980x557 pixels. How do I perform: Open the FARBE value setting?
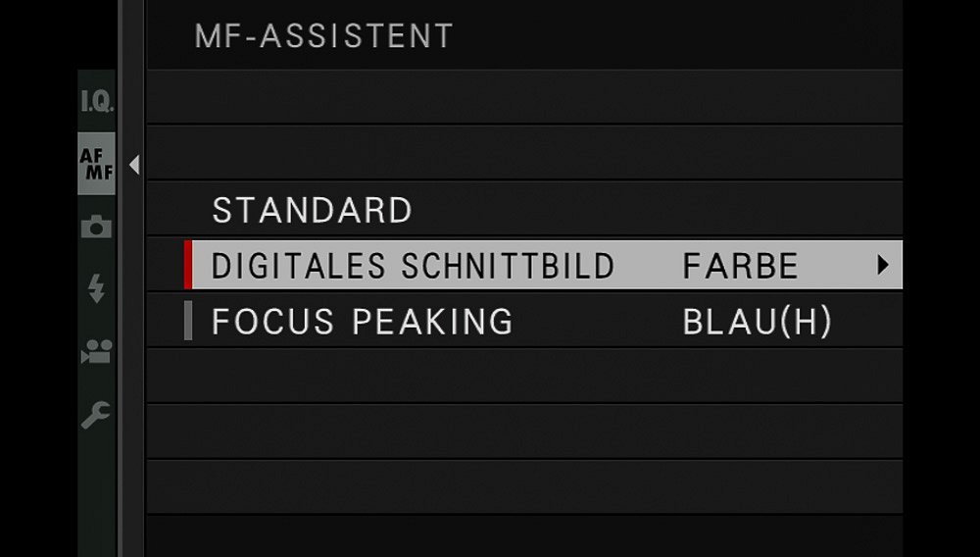tap(740, 266)
